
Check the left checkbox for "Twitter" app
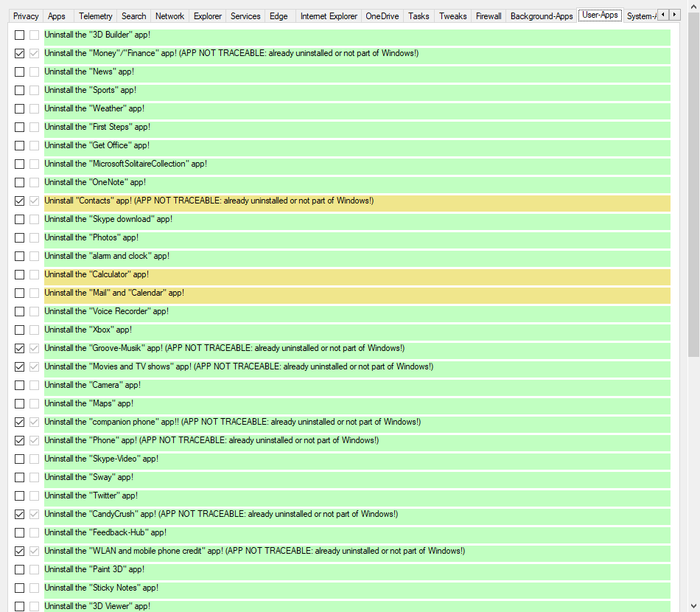click(20, 495)
